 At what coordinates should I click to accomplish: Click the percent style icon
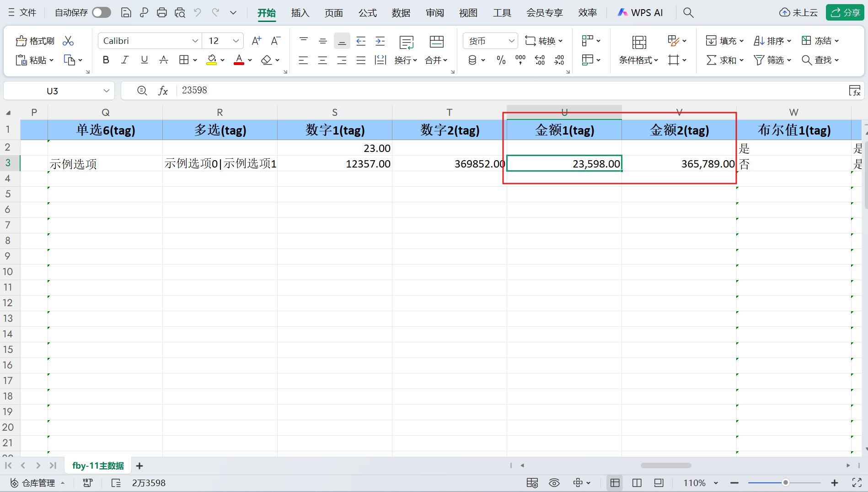[501, 60]
